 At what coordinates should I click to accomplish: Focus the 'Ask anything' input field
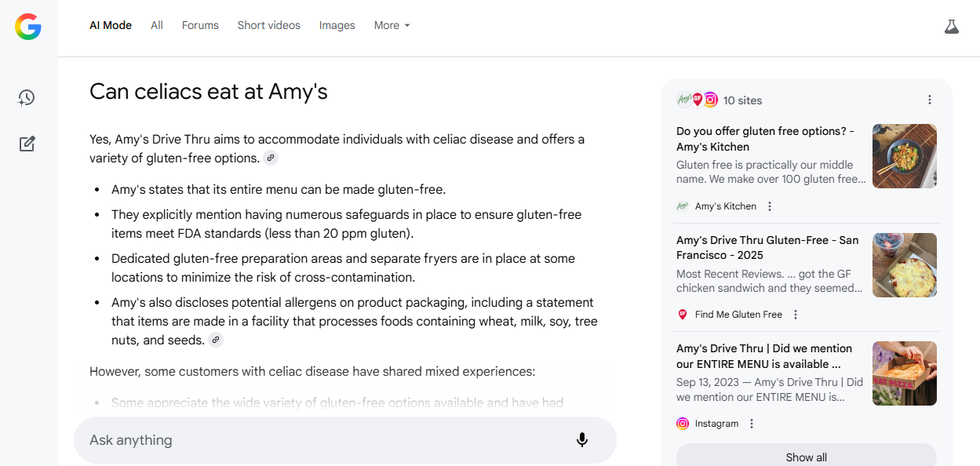(345, 440)
